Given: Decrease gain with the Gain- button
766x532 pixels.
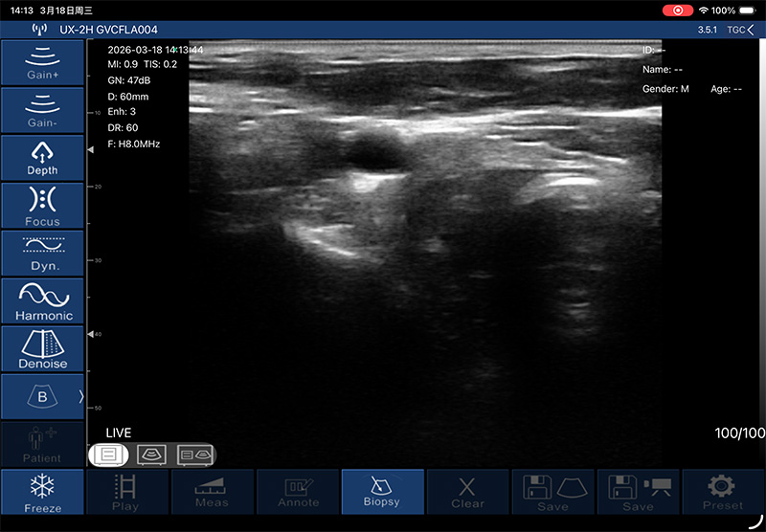Looking at the screenshot, I should coord(42,109).
